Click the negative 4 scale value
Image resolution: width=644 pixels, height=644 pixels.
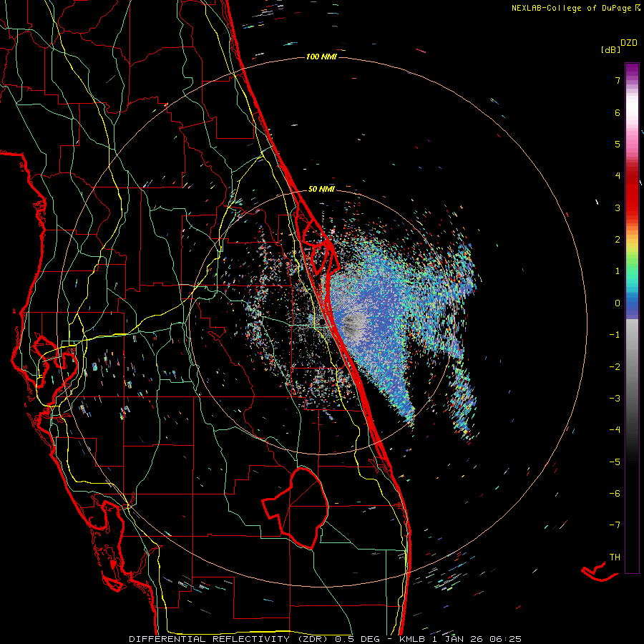[615, 429]
